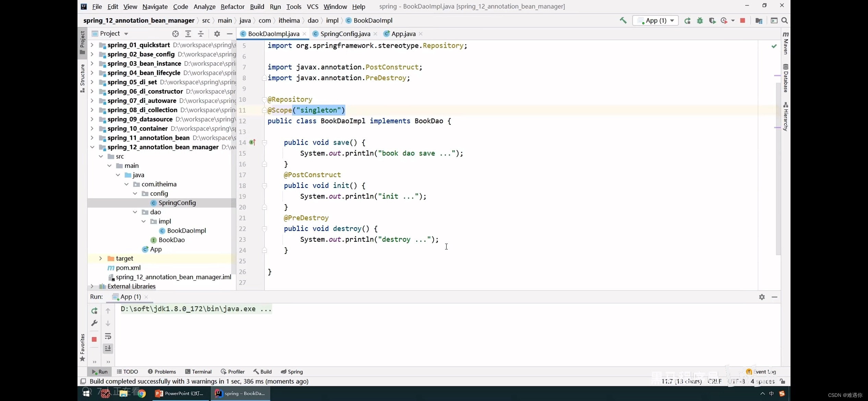Open the Profiler tool window

tap(233, 372)
